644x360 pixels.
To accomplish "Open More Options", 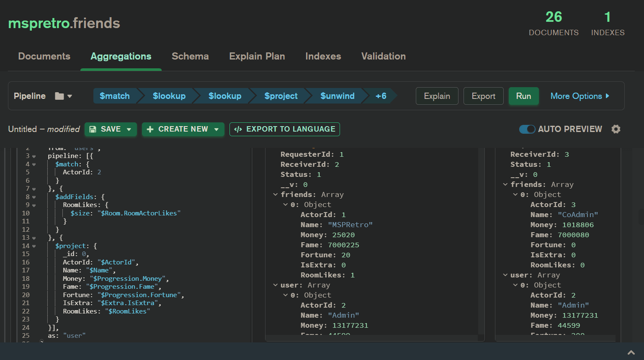I will point(580,96).
